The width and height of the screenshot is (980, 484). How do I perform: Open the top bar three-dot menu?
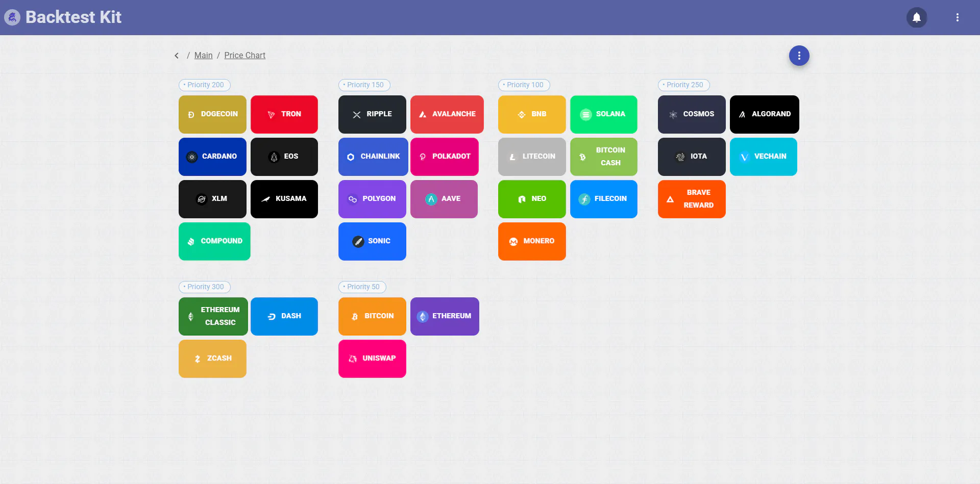[x=958, y=17]
